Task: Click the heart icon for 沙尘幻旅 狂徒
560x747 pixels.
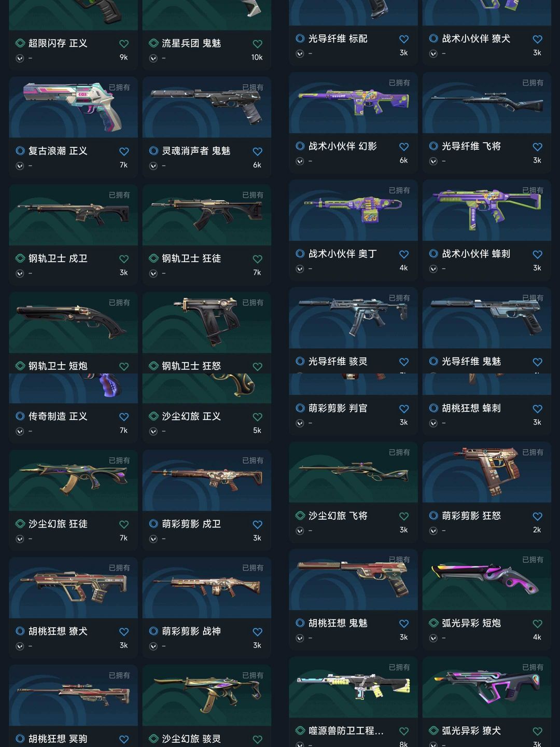Action: [124, 524]
